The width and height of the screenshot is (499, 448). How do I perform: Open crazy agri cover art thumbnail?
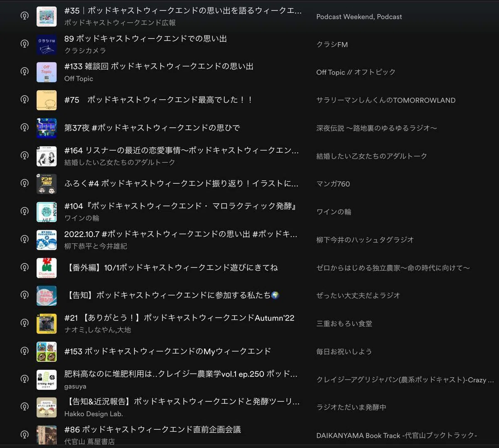point(47,379)
